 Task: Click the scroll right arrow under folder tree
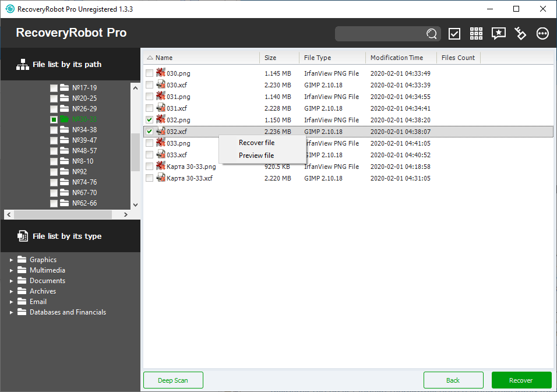[125, 214]
